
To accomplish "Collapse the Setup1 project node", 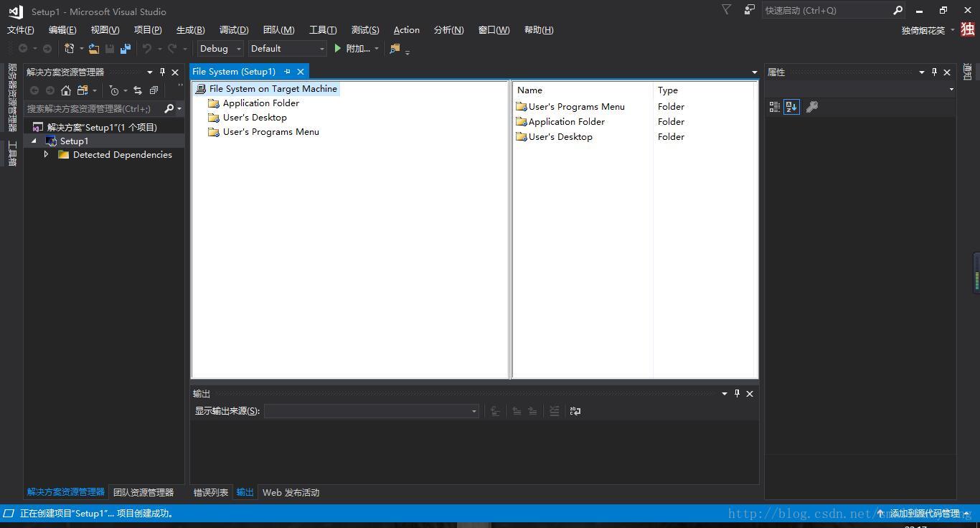I will [x=34, y=141].
